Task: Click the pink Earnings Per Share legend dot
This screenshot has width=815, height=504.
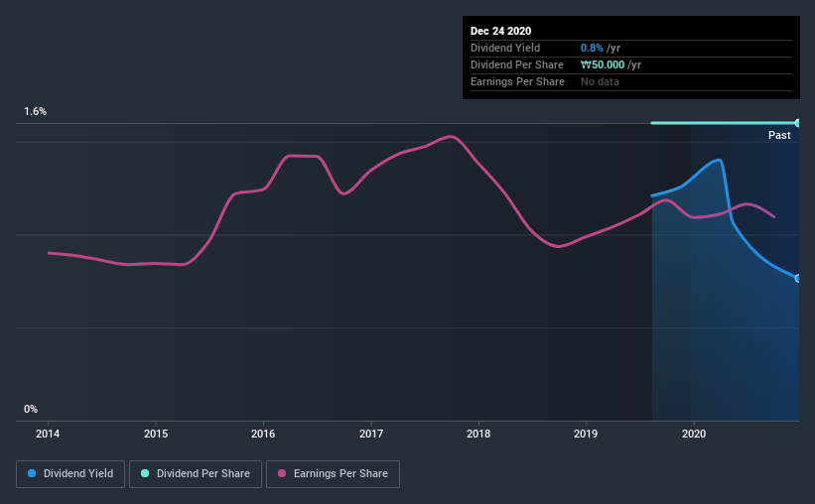Action: coord(282,473)
